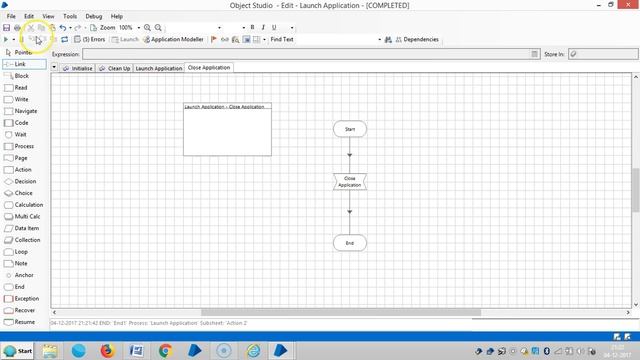Click the red breakpoint flag icon
This screenshot has height=360, width=640.
click(x=213, y=40)
